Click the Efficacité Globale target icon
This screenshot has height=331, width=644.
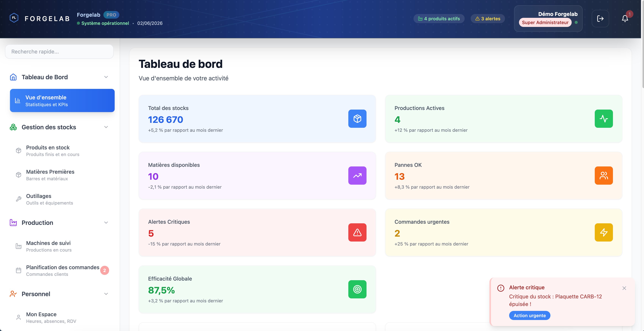(357, 289)
